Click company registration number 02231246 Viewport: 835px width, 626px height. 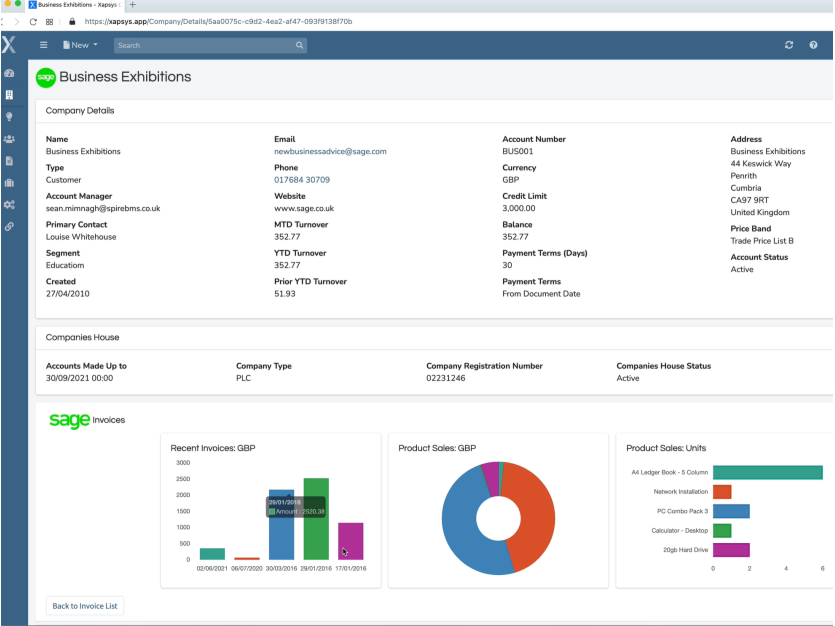[x=446, y=378]
